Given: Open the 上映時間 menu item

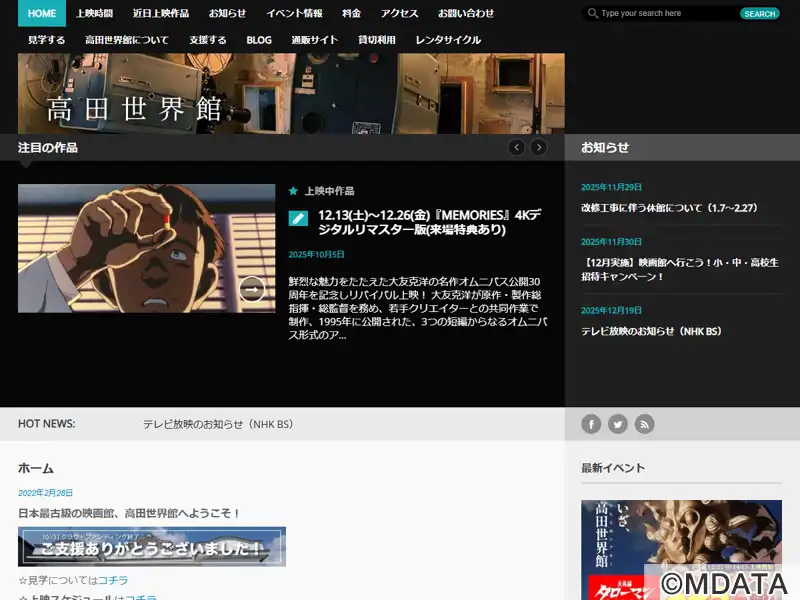Looking at the screenshot, I should [94, 13].
